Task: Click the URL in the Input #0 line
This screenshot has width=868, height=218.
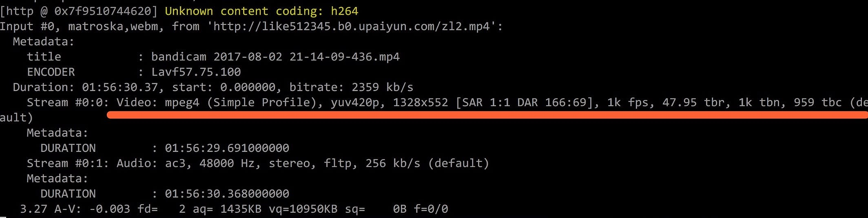Action: (x=351, y=27)
